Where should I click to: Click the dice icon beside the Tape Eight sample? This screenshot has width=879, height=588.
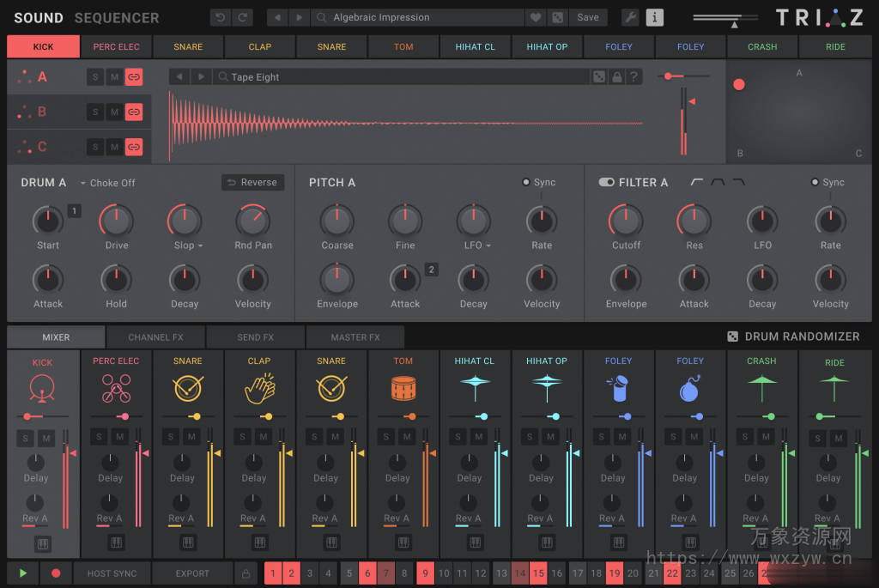598,76
